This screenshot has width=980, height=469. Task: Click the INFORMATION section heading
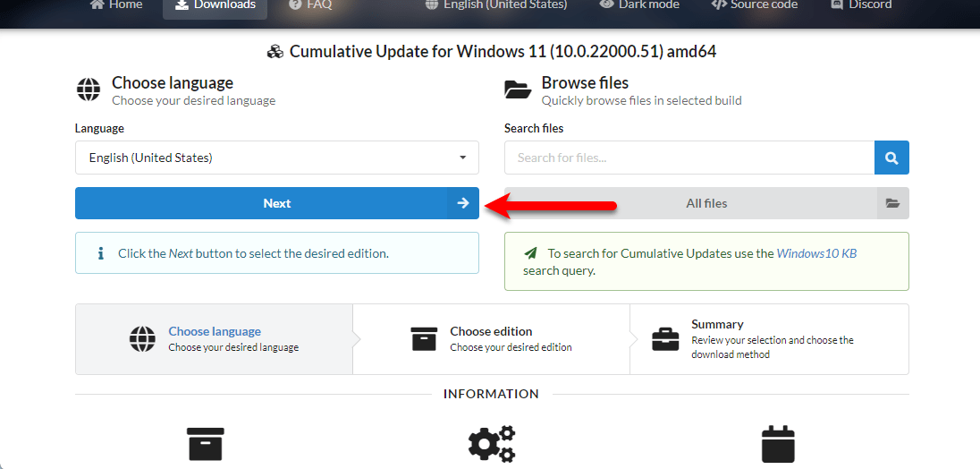[x=491, y=394]
